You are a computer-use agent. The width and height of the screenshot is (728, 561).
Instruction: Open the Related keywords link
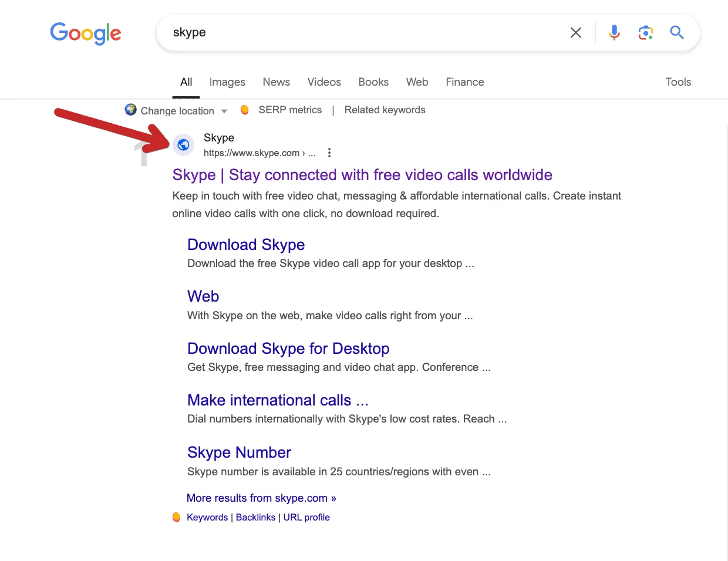coord(385,110)
